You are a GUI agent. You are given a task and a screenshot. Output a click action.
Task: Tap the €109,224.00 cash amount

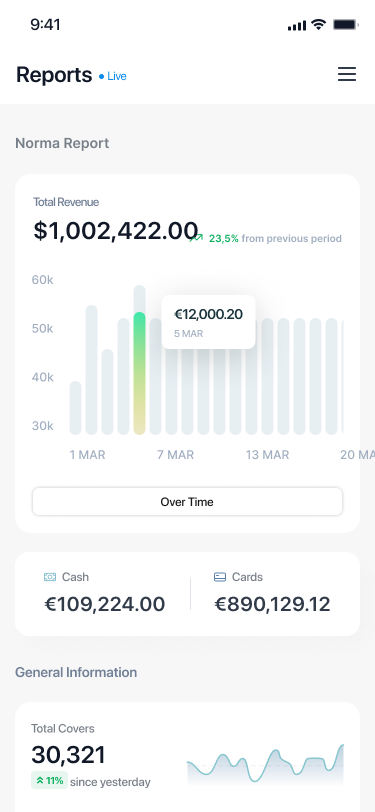(x=105, y=604)
